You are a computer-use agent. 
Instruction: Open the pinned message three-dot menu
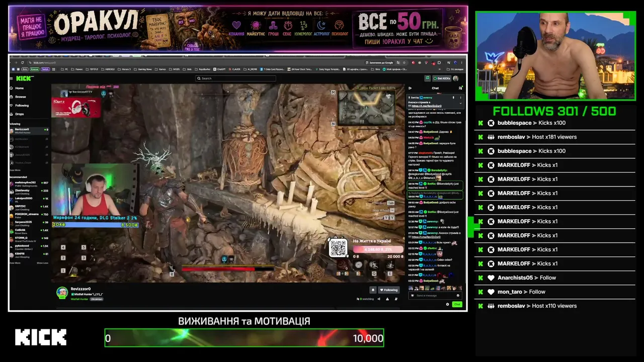tap(460, 97)
